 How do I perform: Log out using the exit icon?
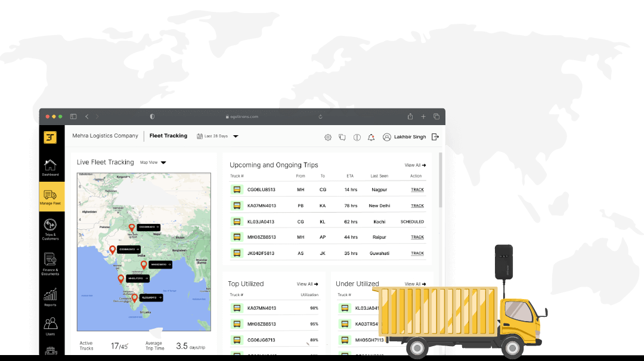tap(435, 136)
